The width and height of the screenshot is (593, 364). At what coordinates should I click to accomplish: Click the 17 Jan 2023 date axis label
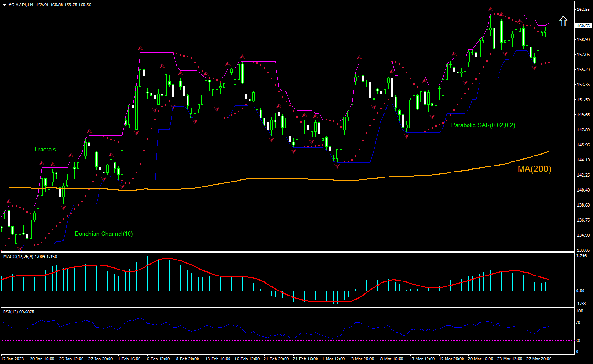point(12,359)
